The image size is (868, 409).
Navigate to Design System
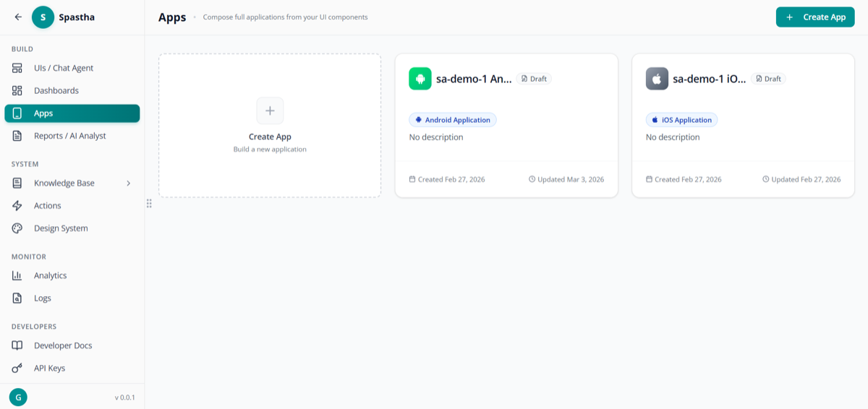point(72,228)
